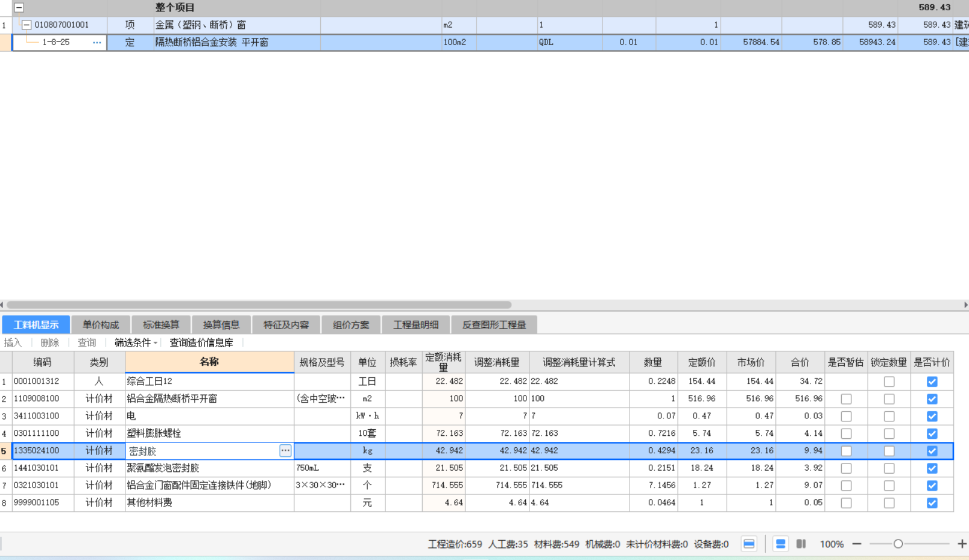Toggle 是否计价 checkbox for 铝合金门窗配件固定连接铁件

(x=932, y=486)
